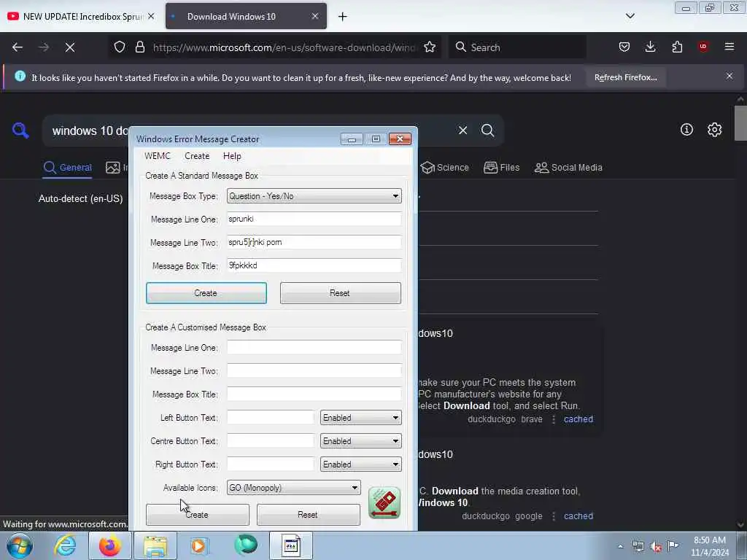Click the magnifier search submit icon
The height and width of the screenshot is (560, 747).
click(x=487, y=130)
